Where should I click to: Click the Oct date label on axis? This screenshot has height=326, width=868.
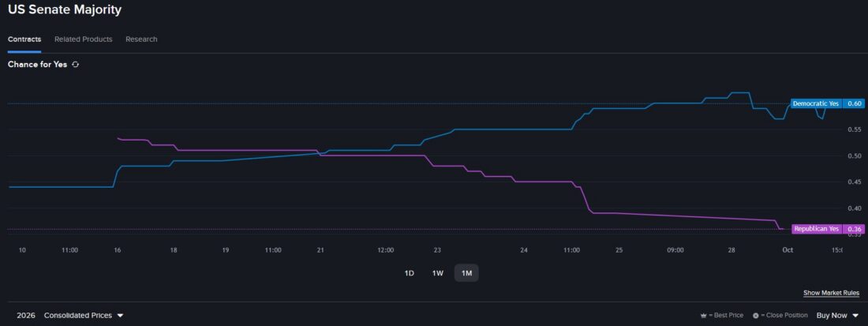[x=788, y=250]
